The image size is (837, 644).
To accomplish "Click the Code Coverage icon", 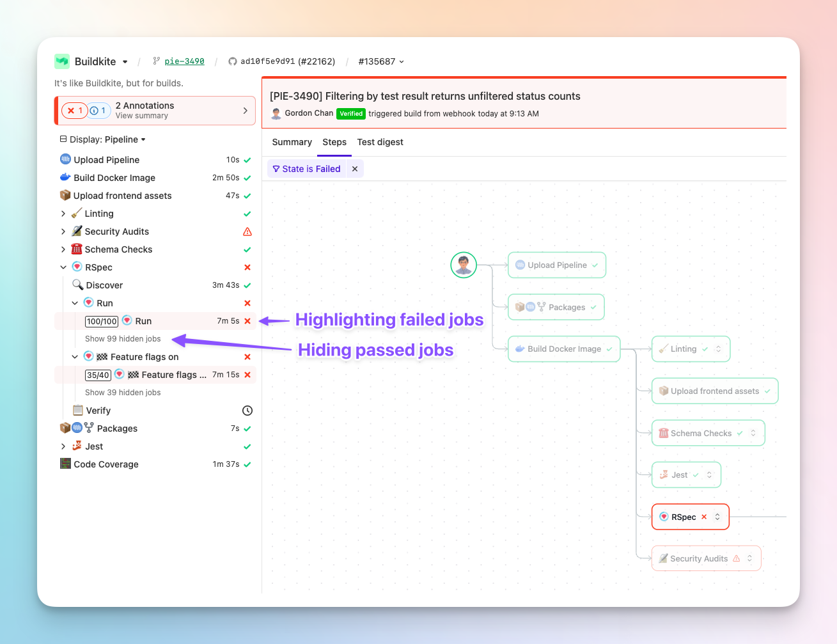I will pos(65,464).
